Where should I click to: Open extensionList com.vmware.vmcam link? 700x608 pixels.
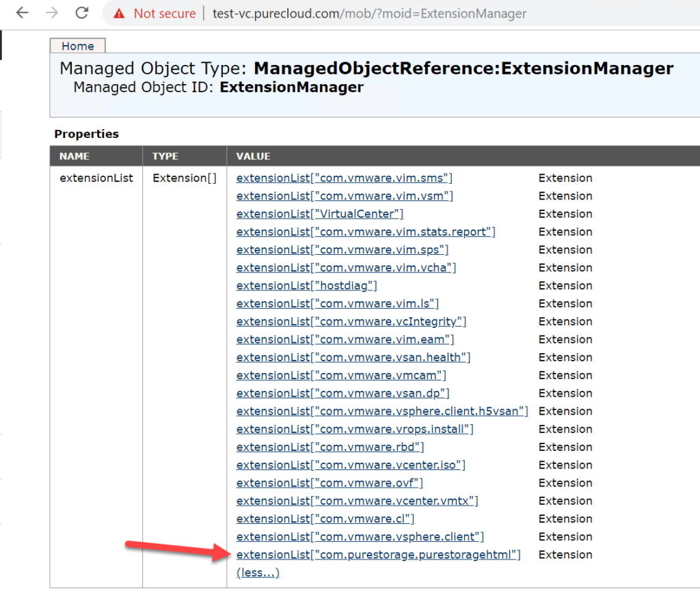coord(341,375)
